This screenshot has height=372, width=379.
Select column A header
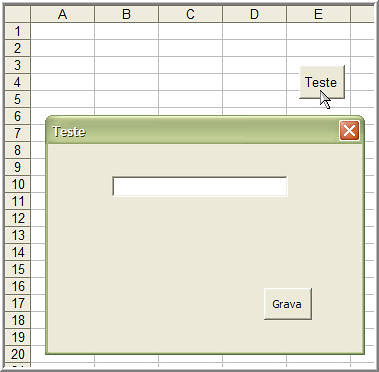tap(62, 14)
